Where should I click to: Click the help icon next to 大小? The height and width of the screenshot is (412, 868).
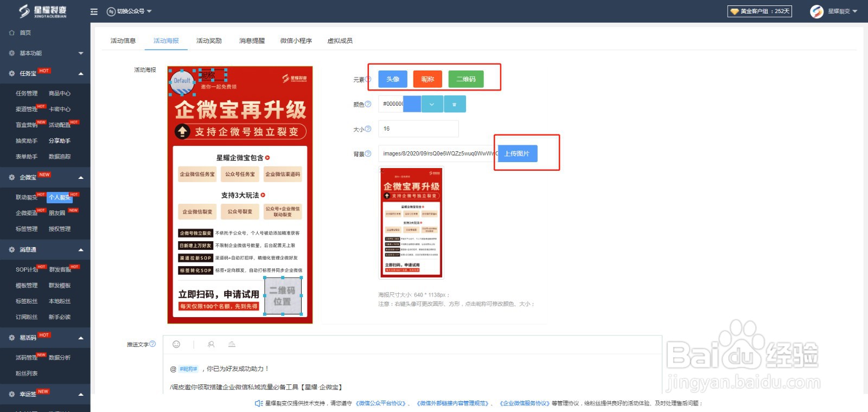tap(368, 129)
